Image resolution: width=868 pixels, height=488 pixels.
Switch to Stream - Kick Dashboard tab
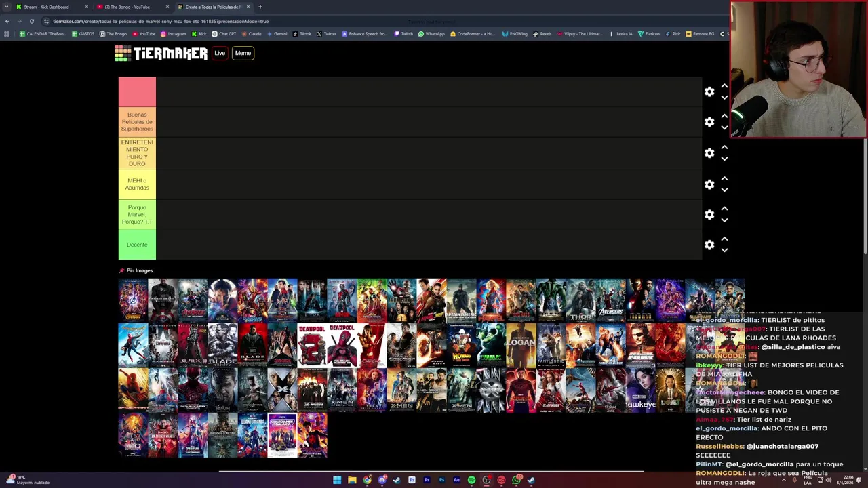click(x=52, y=7)
